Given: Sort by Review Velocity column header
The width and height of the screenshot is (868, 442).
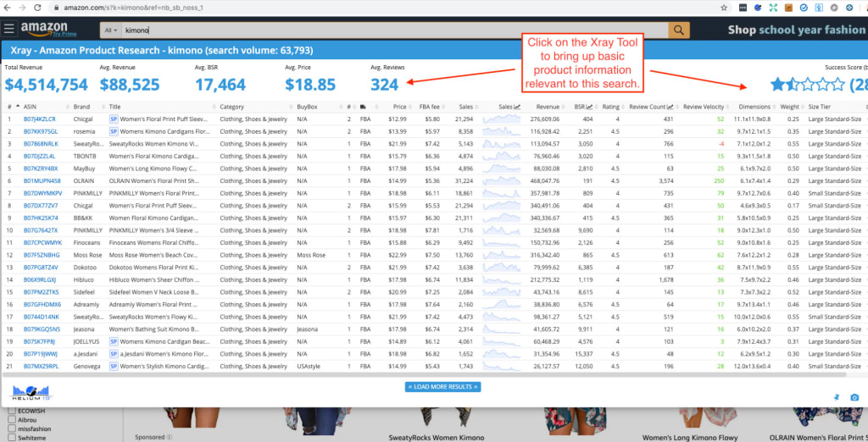Looking at the screenshot, I should click(x=704, y=107).
